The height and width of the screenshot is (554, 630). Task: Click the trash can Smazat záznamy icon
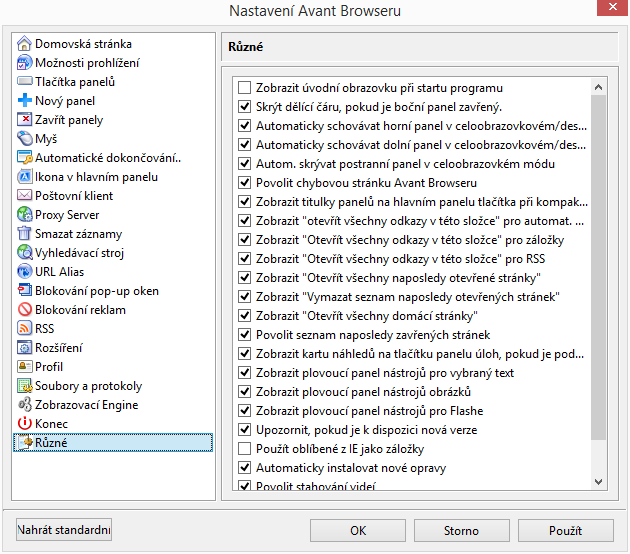pos(25,233)
